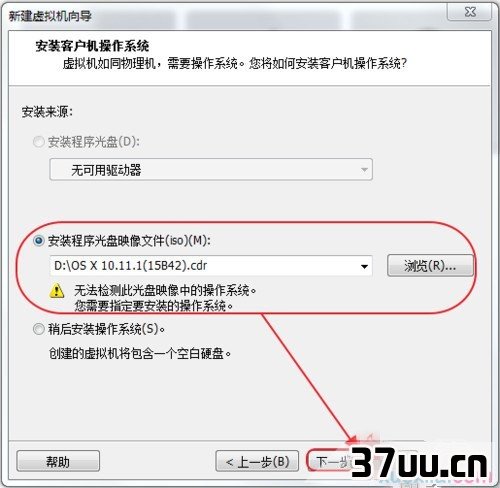Image resolution: width=500 pixels, height=488 pixels.
Task: Go back with 上一步(B) button
Action: [257, 461]
